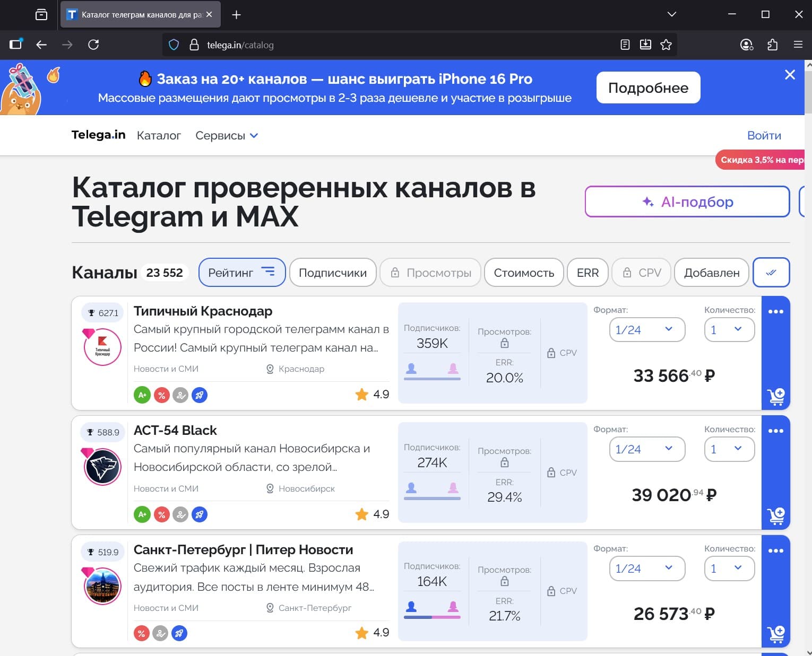812x656 pixels.
Task: Click the green A+ badge on Типичный Краснодар
Action: tap(142, 395)
